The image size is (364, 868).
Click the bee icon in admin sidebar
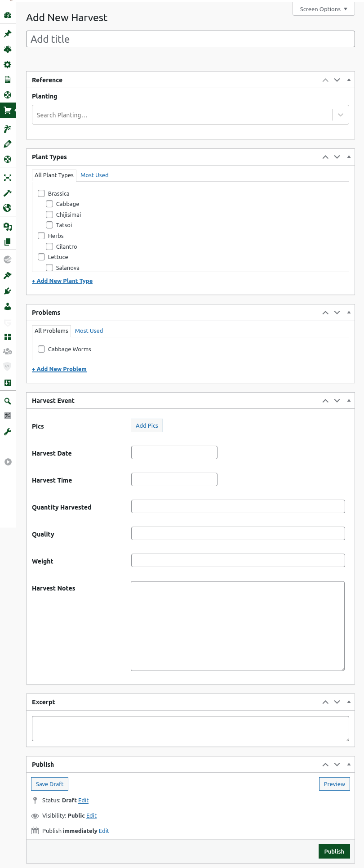[8, 49]
